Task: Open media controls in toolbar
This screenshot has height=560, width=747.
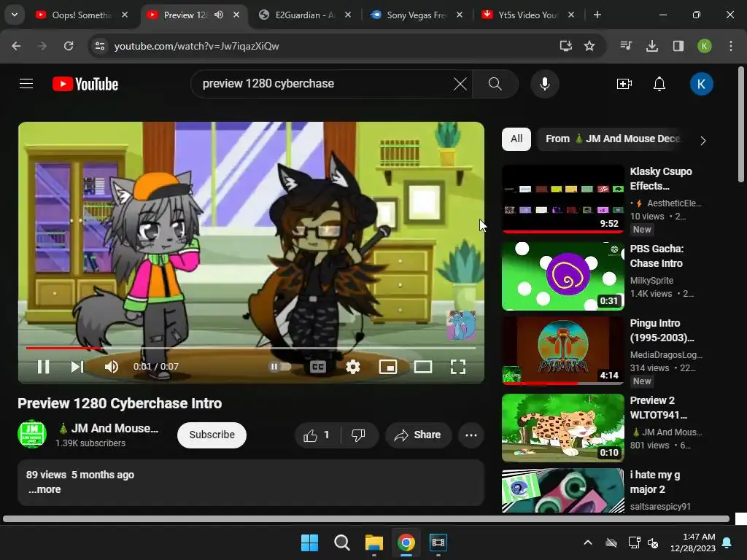Action: (626, 46)
